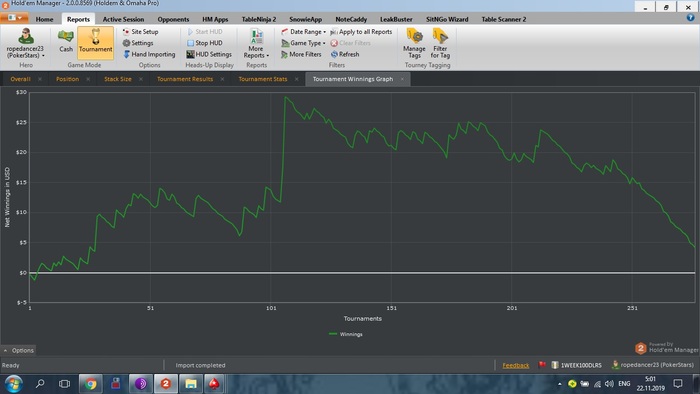
Task: Open the help icon
Action: (x=690, y=18)
